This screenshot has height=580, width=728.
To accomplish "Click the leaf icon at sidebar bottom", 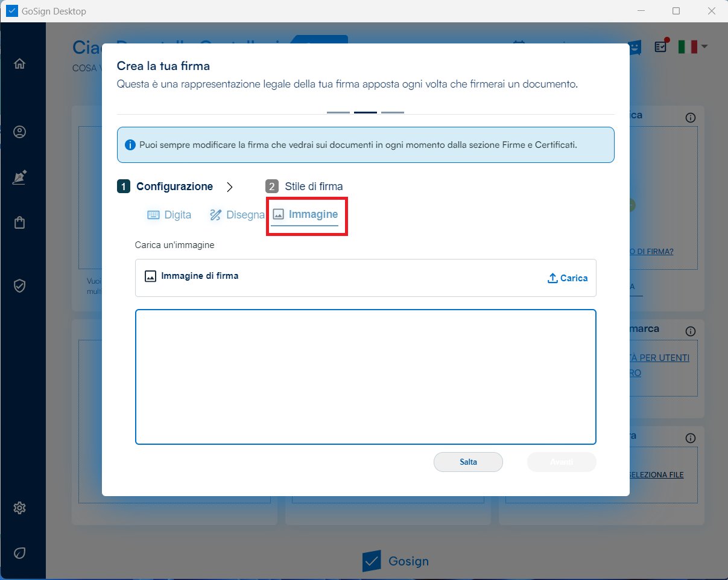I will (x=20, y=553).
